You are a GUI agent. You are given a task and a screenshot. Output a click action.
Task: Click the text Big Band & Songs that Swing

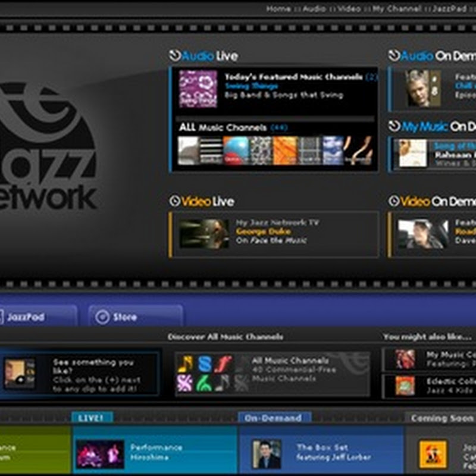click(284, 95)
